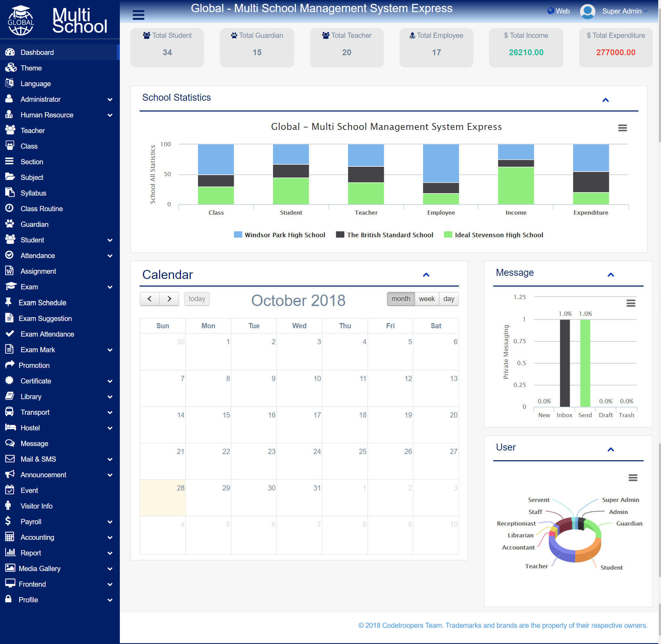Click the today button
The width and height of the screenshot is (661, 644).
click(x=197, y=299)
